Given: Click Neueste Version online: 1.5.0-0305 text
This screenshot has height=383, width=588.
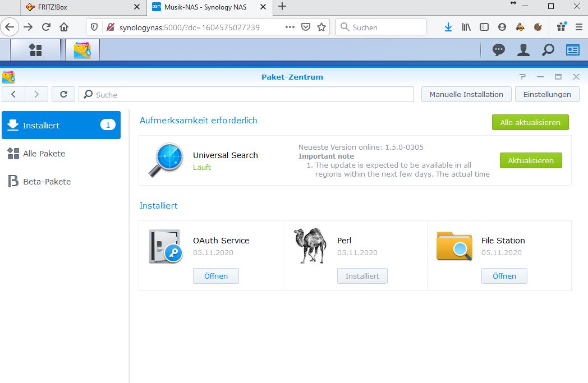Looking at the screenshot, I should (361, 147).
